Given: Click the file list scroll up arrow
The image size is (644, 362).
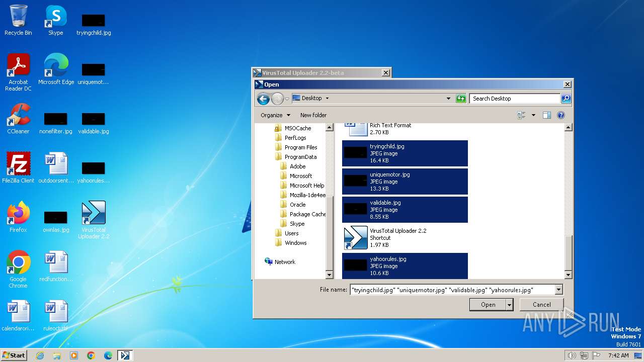Looking at the screenshot, I should (x=568, y=128).
